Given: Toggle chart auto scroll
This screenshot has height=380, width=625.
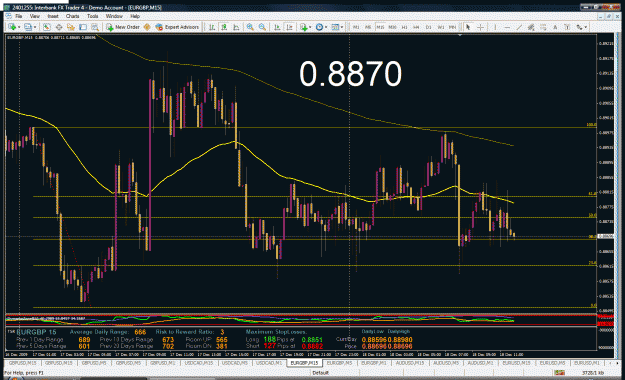Looking at the screenshot, I should (x=277, y=27).
